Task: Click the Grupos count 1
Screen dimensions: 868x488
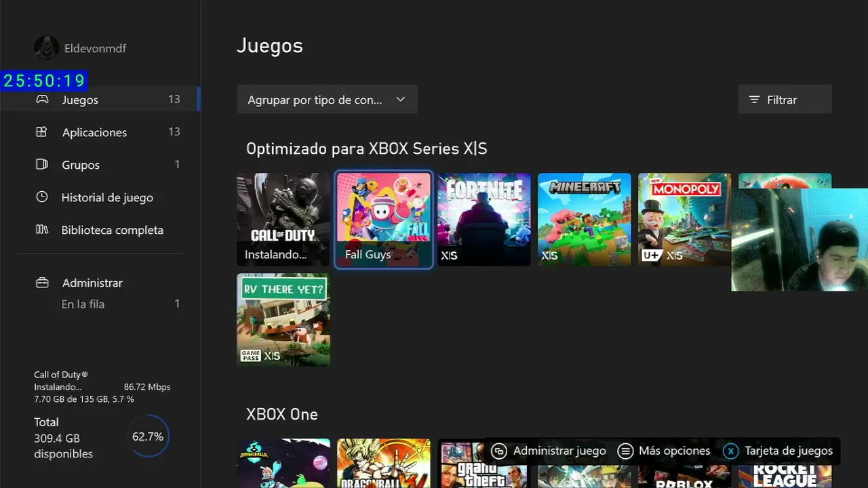Action: pyautogui.click(x=177, y=164)
